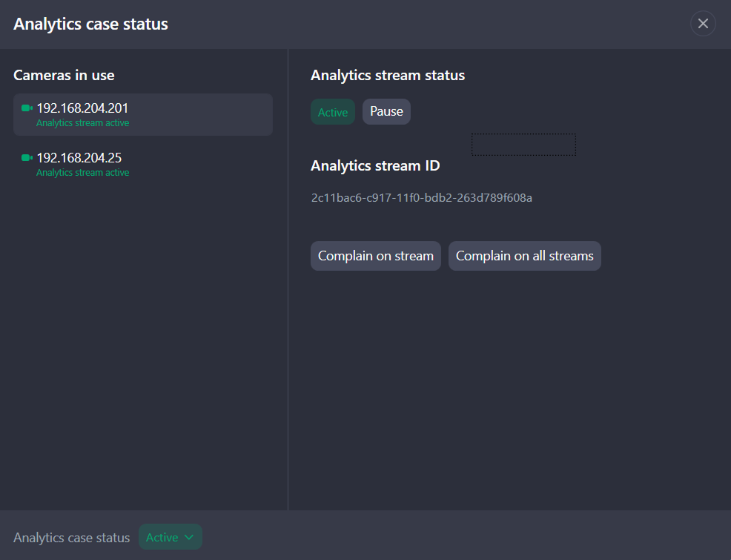Click the empty dotted-outline box below Pause
Screen dimensions: 731x560
(523, 145)
